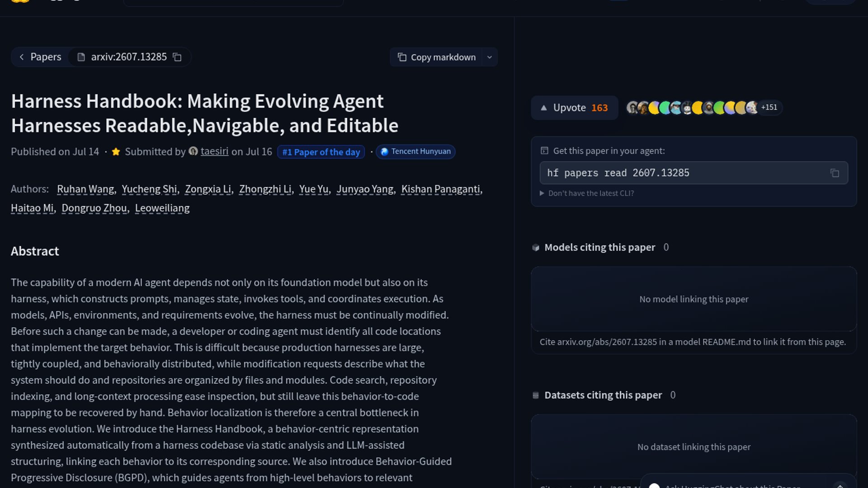Open author Junyao Yang
This screenshot has width=868, height=488.
point(365,189)
